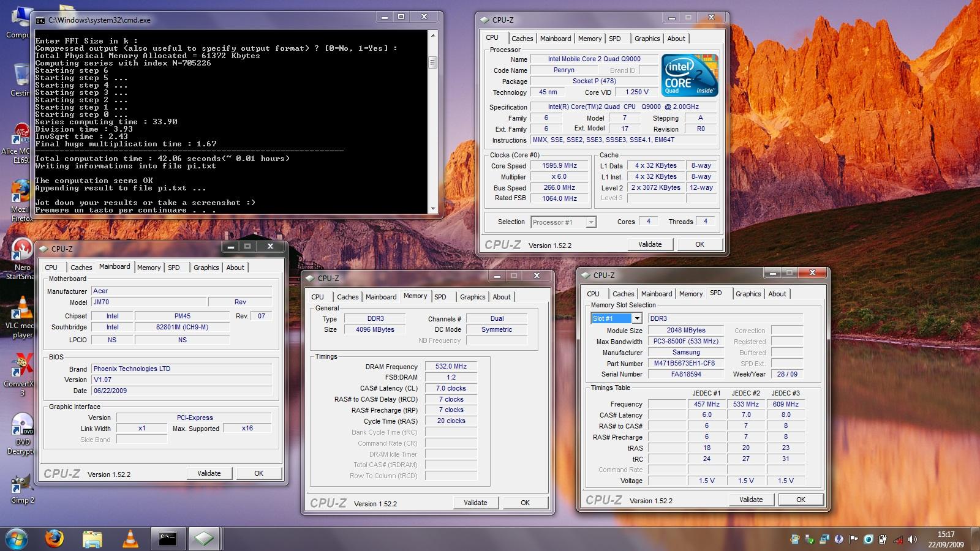Click the round blue webcam tray icon
The image size is (980, 551).
tap(868, 539)
